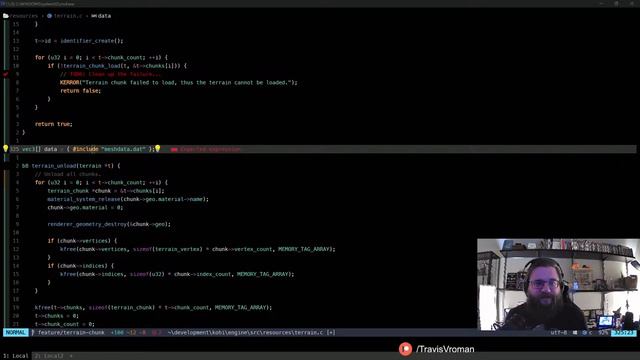The image size is (640, 360).
Task: Click the material_system_release call
Action: pos(128,199)
